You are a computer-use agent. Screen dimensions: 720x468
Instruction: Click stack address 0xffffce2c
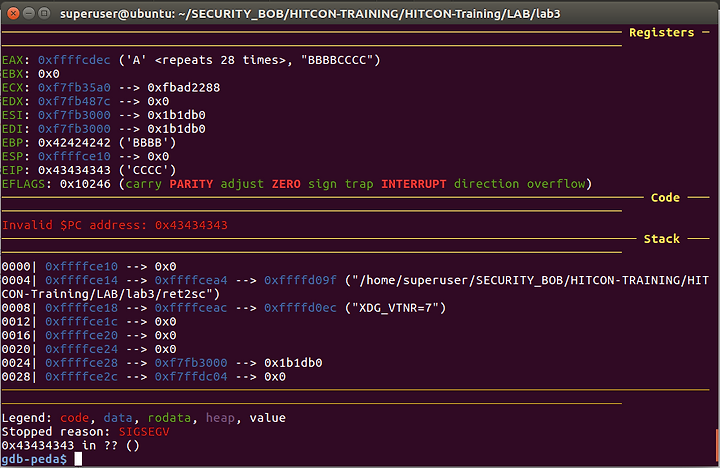81,377
